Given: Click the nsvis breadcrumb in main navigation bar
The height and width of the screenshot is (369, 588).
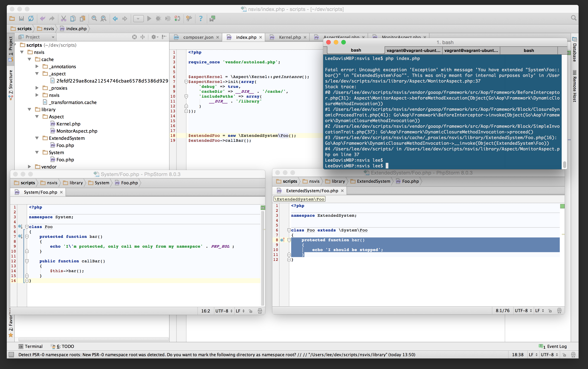Looking at the screenshot, I should [46, 29].
